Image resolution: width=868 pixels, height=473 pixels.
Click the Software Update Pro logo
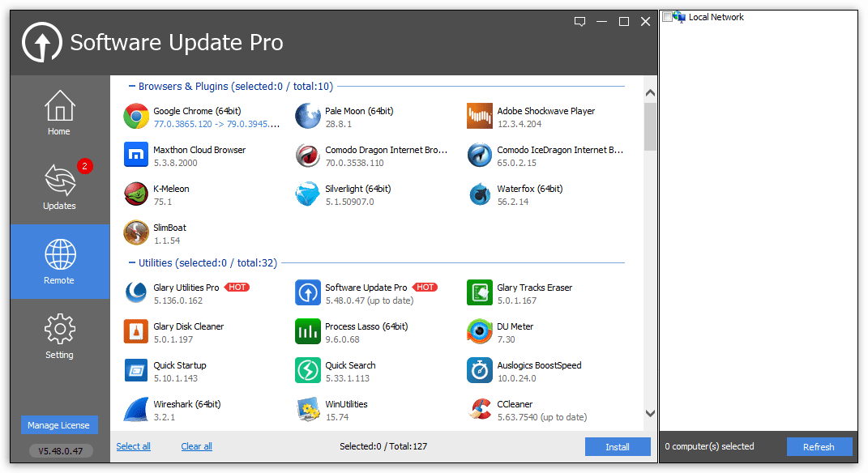click(x=42, y=42)
